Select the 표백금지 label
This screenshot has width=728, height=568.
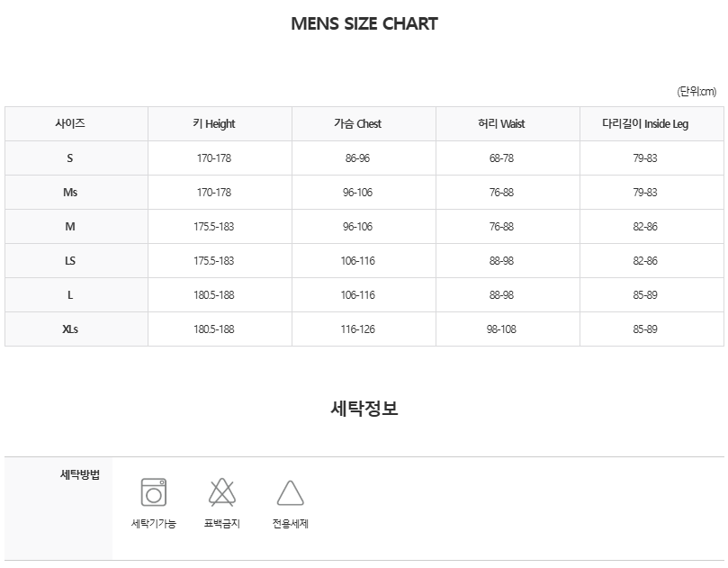click(222, 523)
